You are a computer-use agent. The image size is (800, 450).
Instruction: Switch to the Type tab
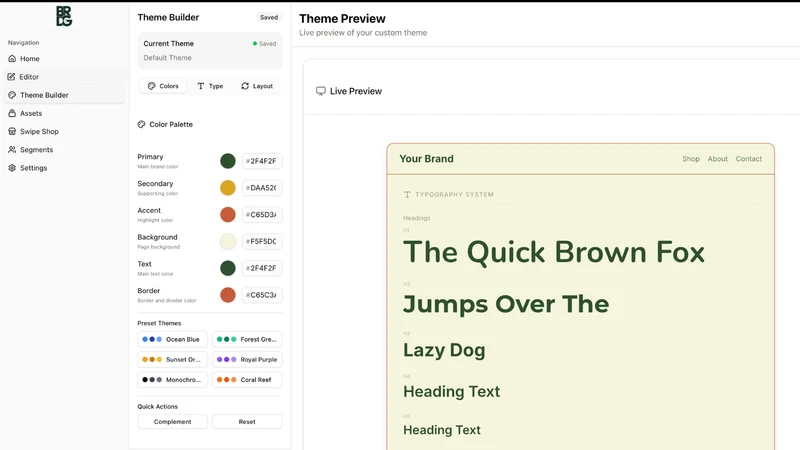coord(210,86)
